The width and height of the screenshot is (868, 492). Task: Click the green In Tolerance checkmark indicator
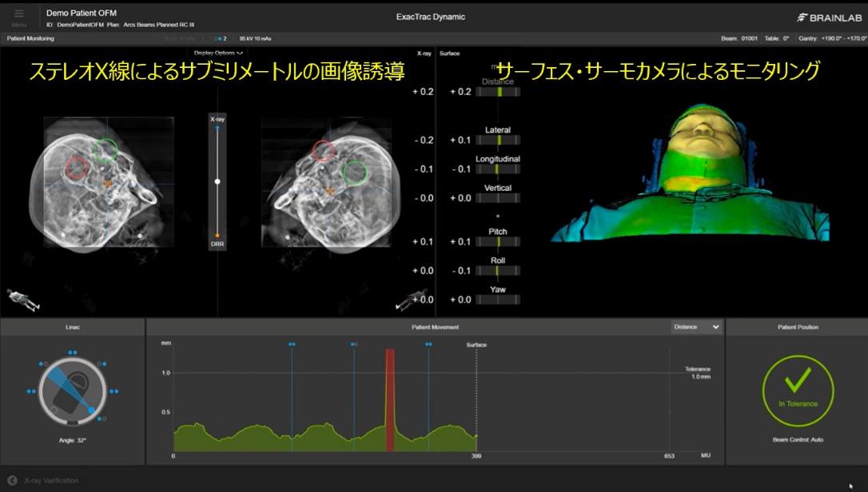(x=798, y=389)
